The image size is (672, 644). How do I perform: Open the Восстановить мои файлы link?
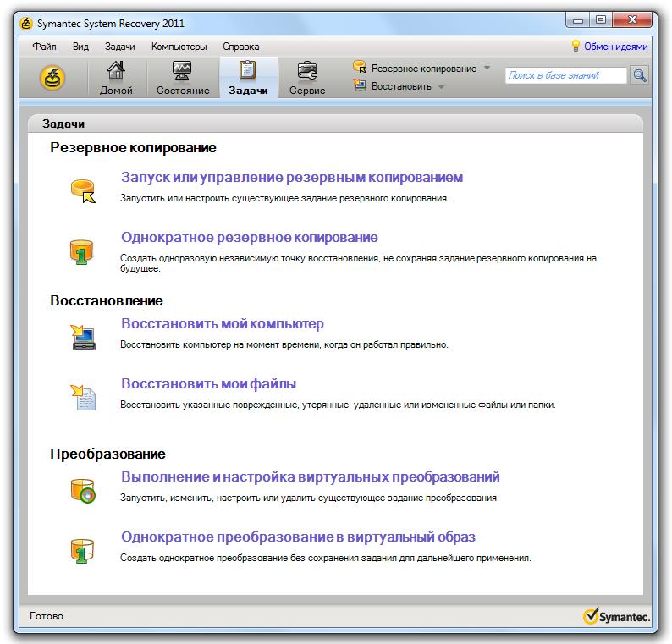click(208, 383)
